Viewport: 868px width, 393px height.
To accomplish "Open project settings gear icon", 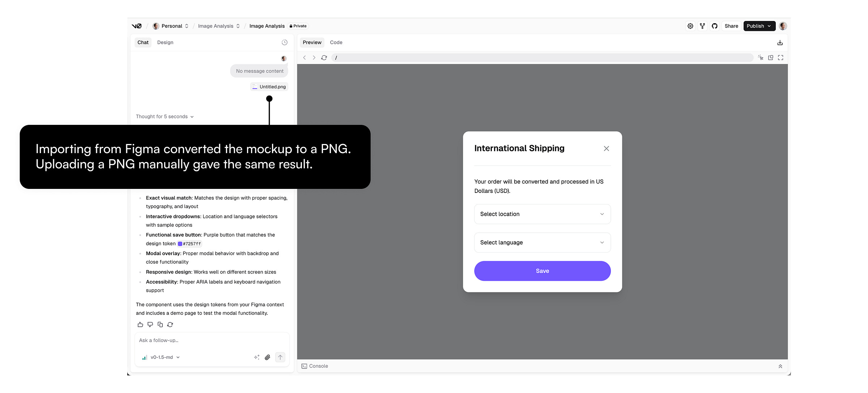I will click(690, 26).
